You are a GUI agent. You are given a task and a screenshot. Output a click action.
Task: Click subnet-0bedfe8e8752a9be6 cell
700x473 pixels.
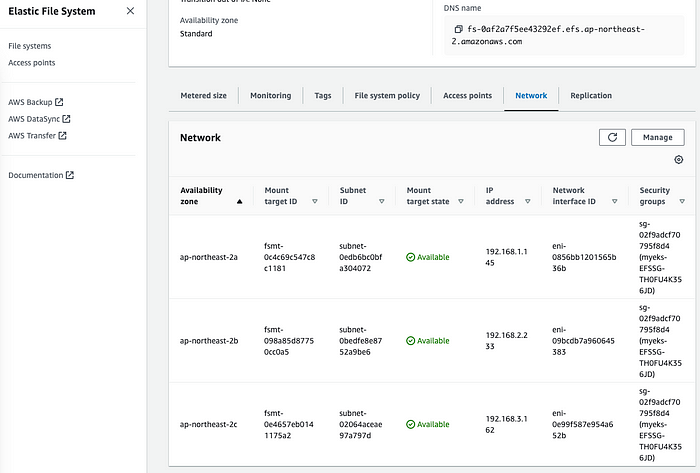point(361,341)
